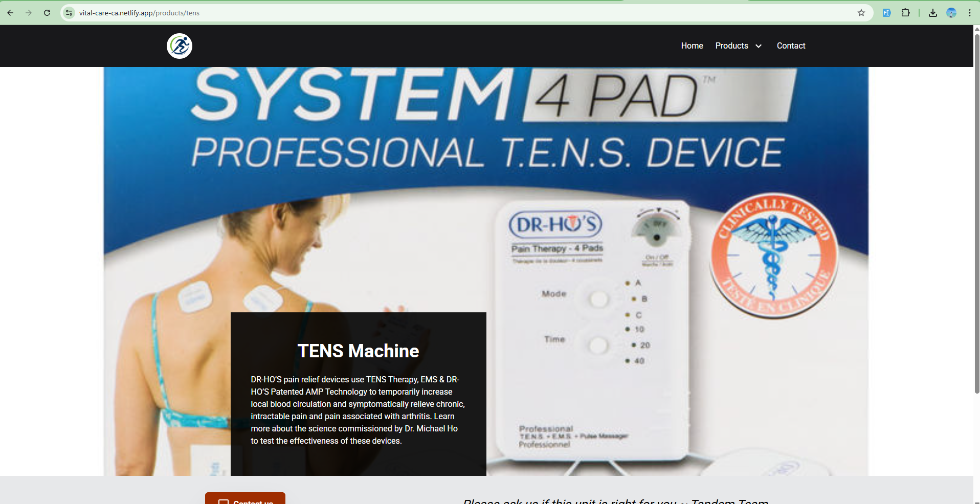Screen dimensions: 980x504
Task: Click the System 4 Pad product image
Action: click(x=486, y=271)
